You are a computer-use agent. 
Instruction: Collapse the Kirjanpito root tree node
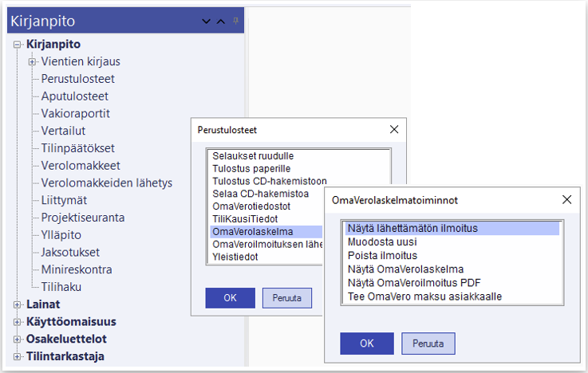point(18,45)
